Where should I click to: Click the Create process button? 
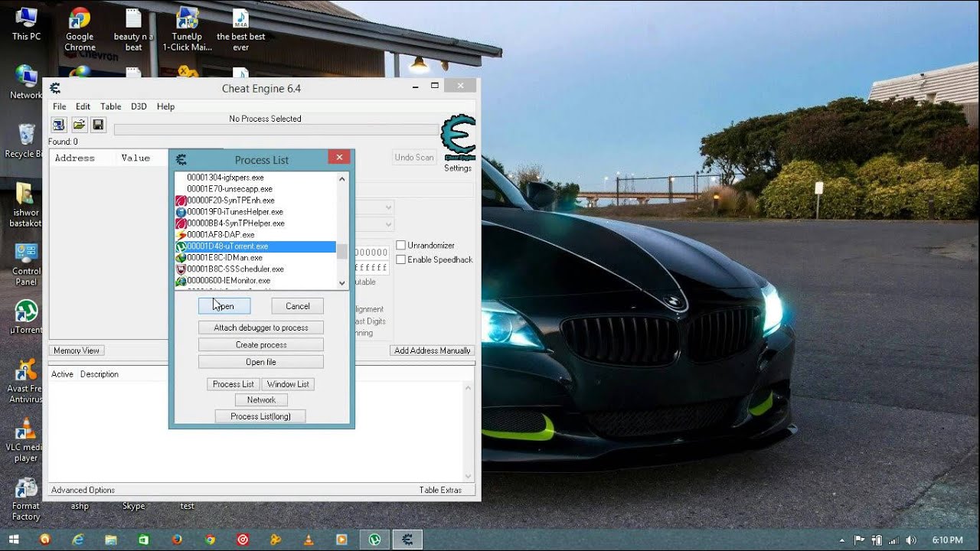tap(261, 345)
